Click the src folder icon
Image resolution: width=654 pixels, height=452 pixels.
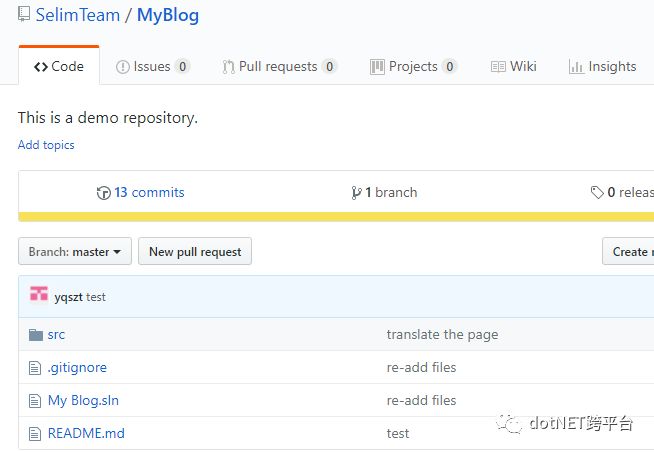36,334
